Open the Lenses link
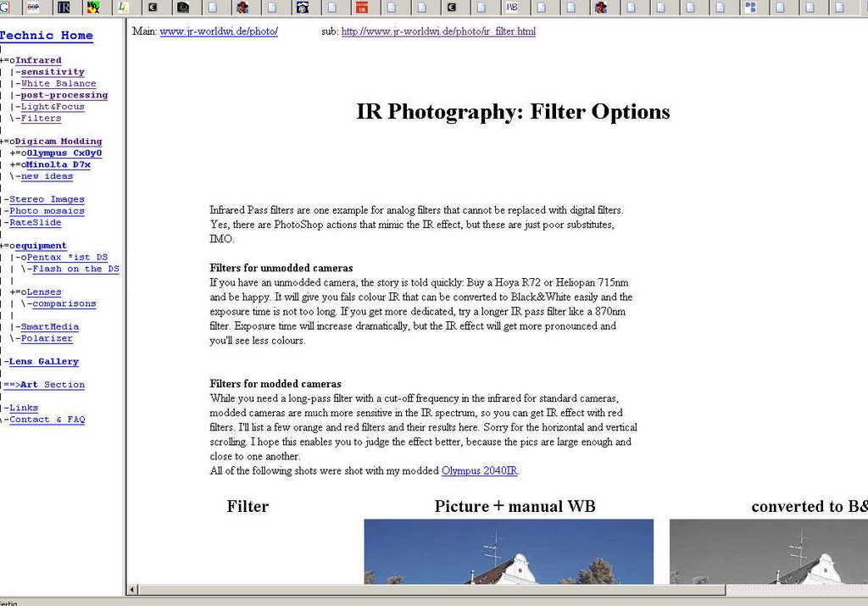 [x=44, y=292]
